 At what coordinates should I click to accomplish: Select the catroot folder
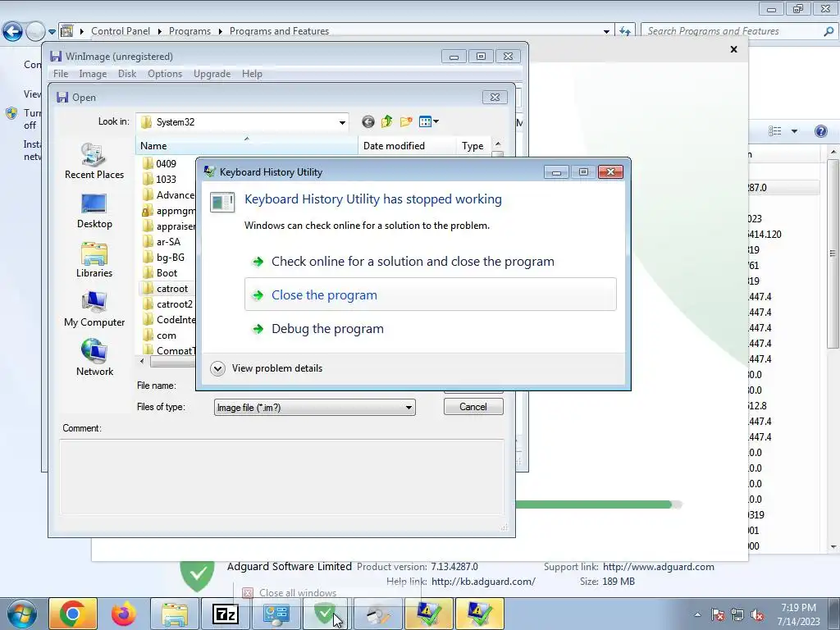click(x=165, y=289)
